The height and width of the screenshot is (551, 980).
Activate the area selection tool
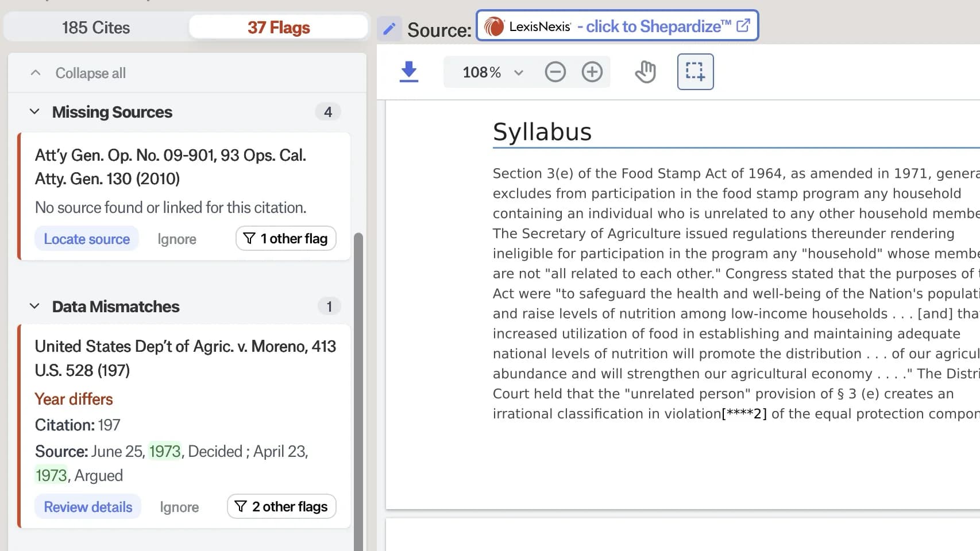tap(695, 72)
